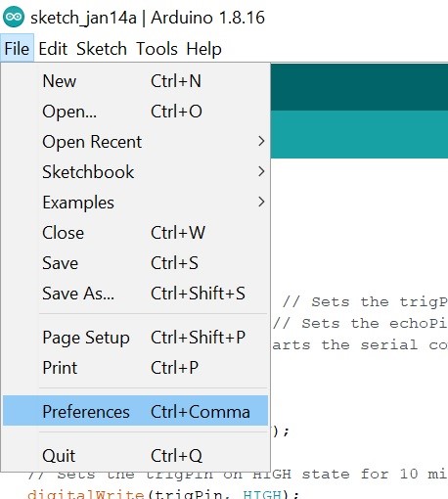Open Page Setup from the menu
Viewport: 448px width, 499px height.
[x=135, y=338]
